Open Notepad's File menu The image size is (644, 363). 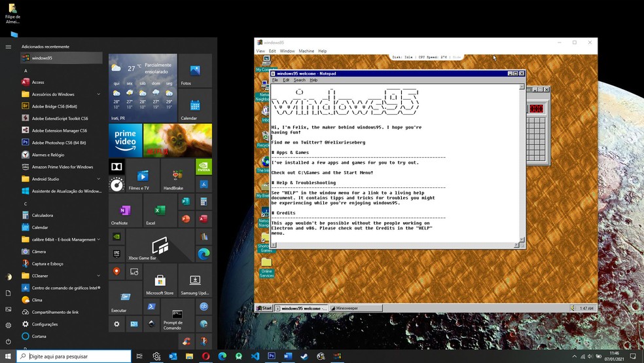tap(275, 80)
